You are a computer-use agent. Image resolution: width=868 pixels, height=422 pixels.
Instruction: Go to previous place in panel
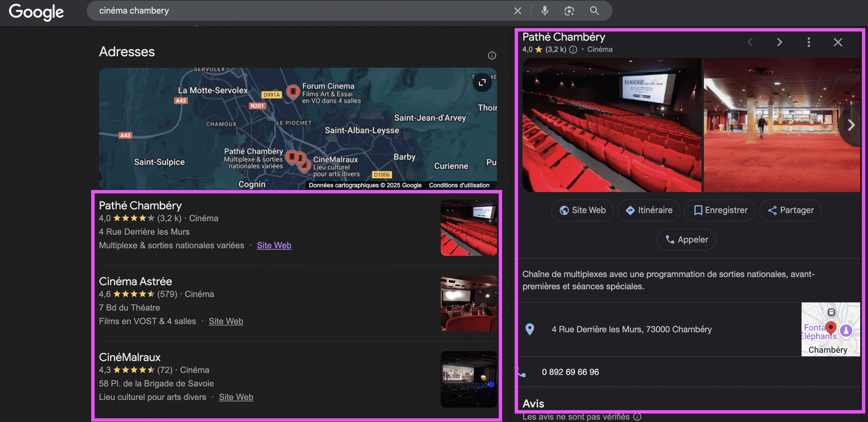click(x=750, y=42)
